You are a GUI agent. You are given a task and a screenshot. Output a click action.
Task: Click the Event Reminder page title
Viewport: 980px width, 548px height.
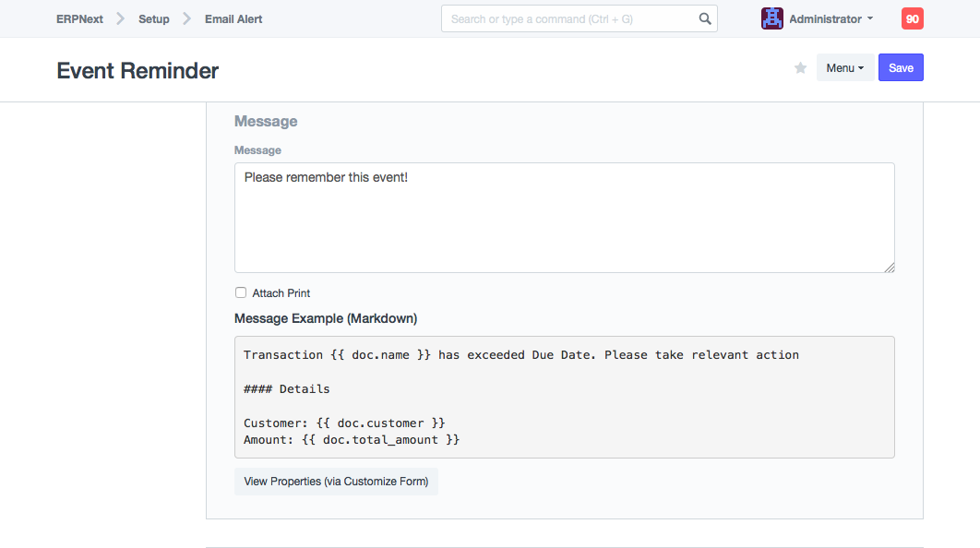[137, 70]
